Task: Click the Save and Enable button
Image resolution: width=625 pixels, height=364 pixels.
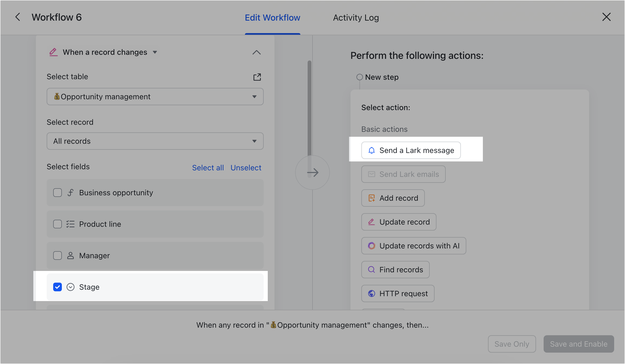Action: coord(579,344)
